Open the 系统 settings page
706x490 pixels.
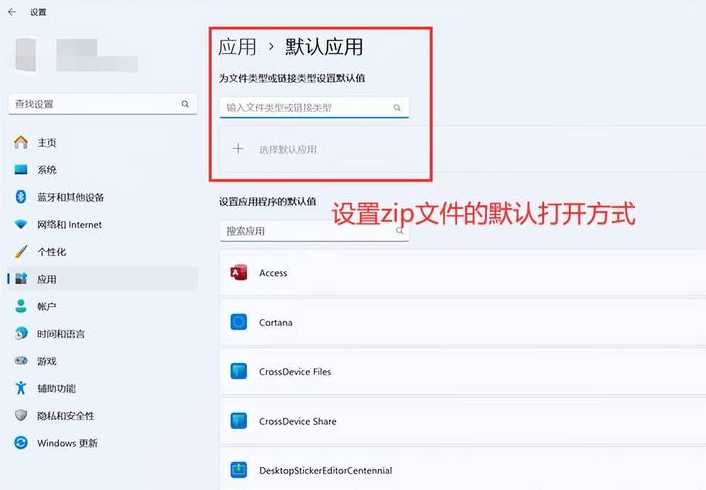pos(103,170)
